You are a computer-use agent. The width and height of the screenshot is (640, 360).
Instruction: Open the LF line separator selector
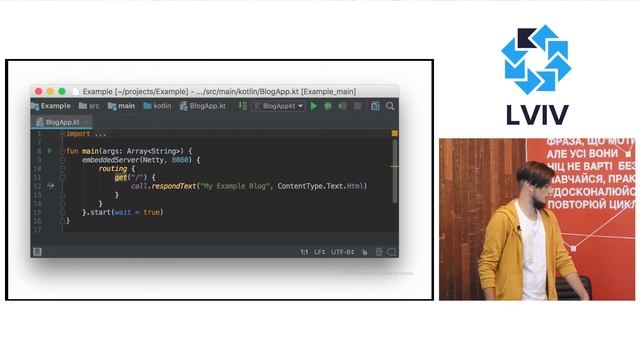point(320,252)
